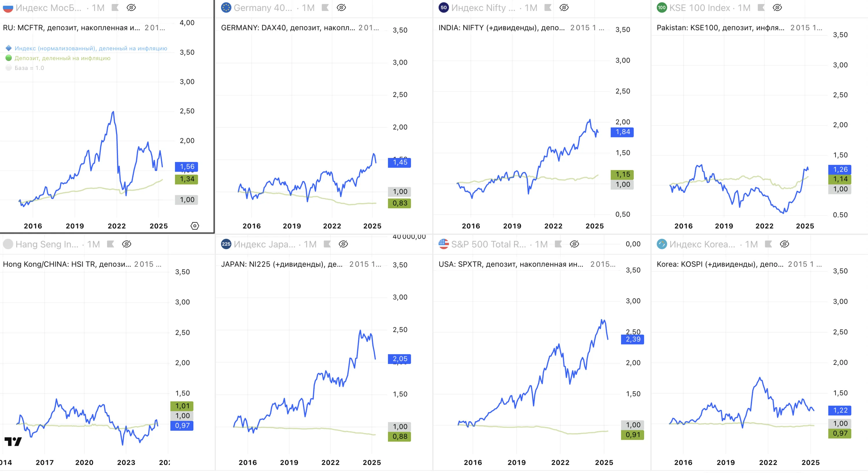Click the flag icon next to Germany 40 timeframe
This screenshot has height=473, width=868.
[325, 8]
